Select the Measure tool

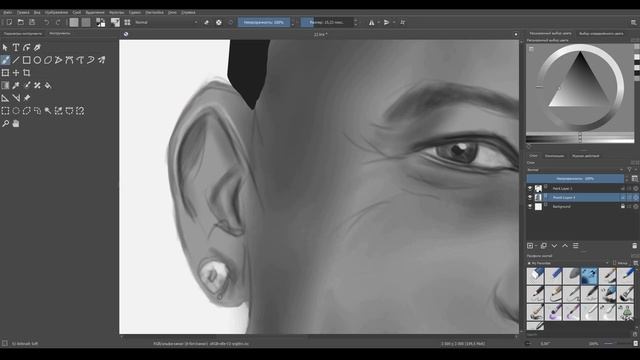16,98
